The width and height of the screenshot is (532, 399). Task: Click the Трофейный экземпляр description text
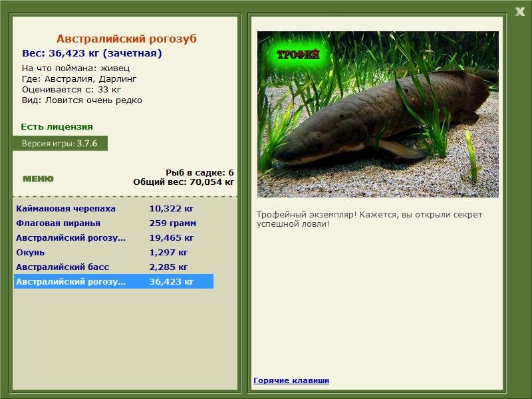(x=369, y=219)
